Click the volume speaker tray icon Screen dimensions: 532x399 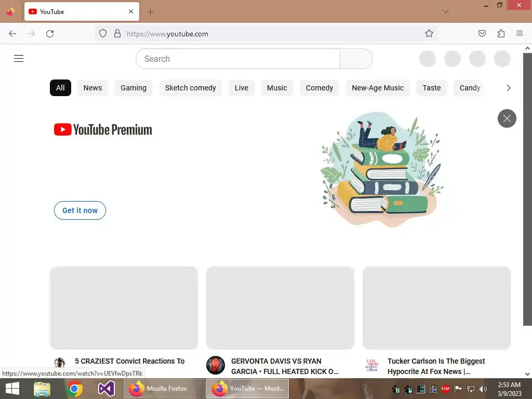[x=483, y=389]
